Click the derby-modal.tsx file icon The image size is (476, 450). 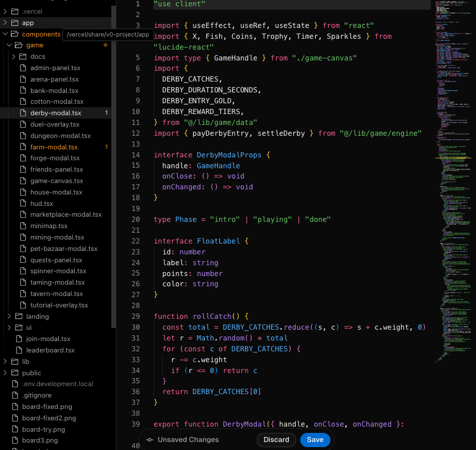[23, 113]
